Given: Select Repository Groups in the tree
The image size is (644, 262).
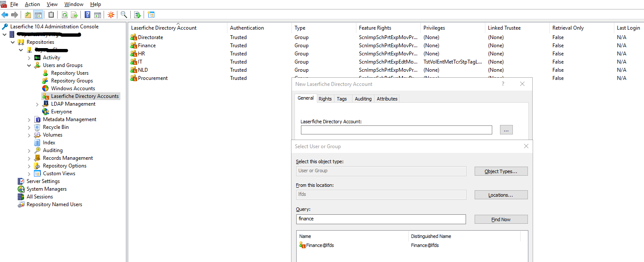Looking at the screenshot, I should 72,81.
